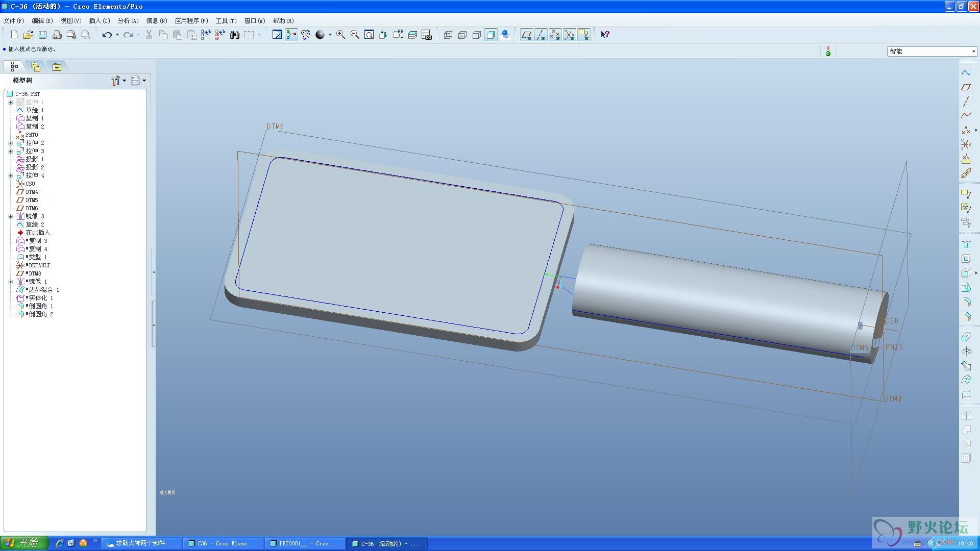Save the model with the disk icon
This screenshot has height=551, width=980.
coord(42,35)
